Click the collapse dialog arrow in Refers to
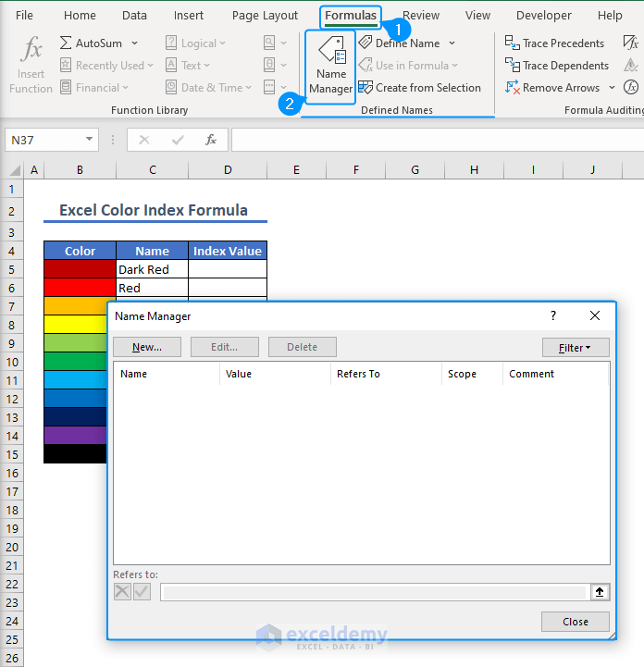Viewport: 644px width, 667px height. pos(600,592)
